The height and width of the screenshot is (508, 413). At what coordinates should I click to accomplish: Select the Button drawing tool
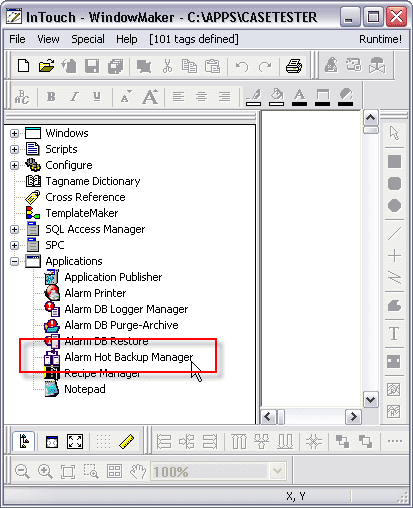point(394,361)
